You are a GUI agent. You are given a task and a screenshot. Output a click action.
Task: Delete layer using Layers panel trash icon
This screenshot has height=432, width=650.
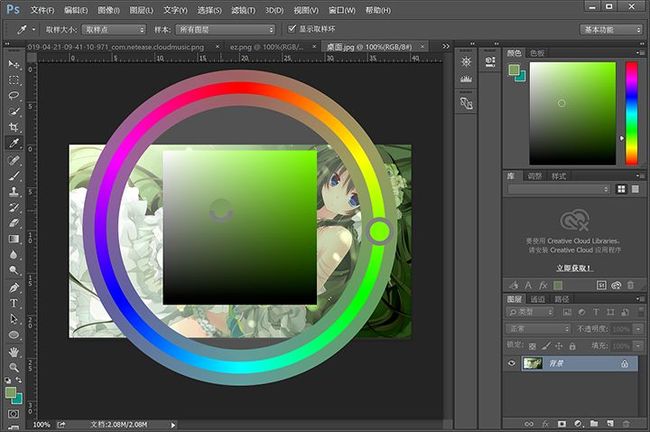626,424
